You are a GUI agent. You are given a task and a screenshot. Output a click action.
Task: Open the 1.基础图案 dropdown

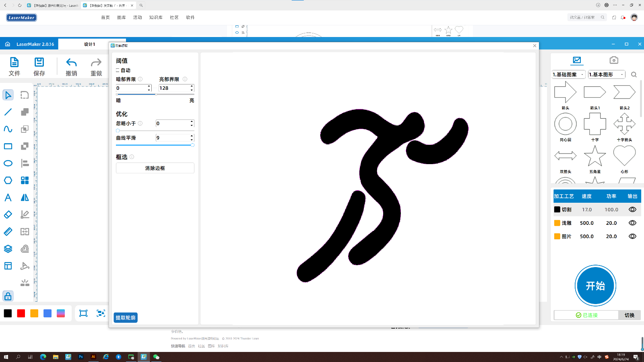tap(568, 74)
